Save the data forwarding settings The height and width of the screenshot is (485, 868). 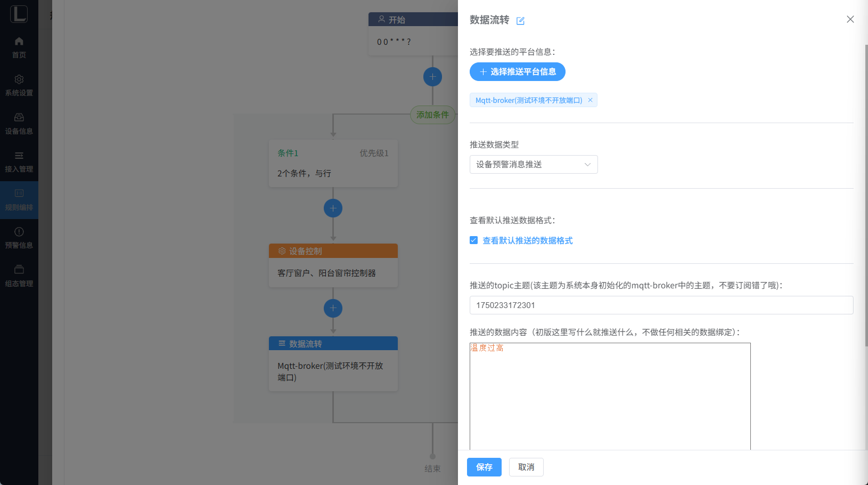click(484, 467)
